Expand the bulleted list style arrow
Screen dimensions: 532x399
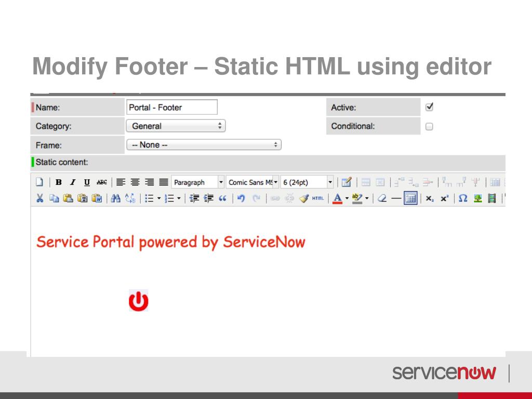[159, 198]
